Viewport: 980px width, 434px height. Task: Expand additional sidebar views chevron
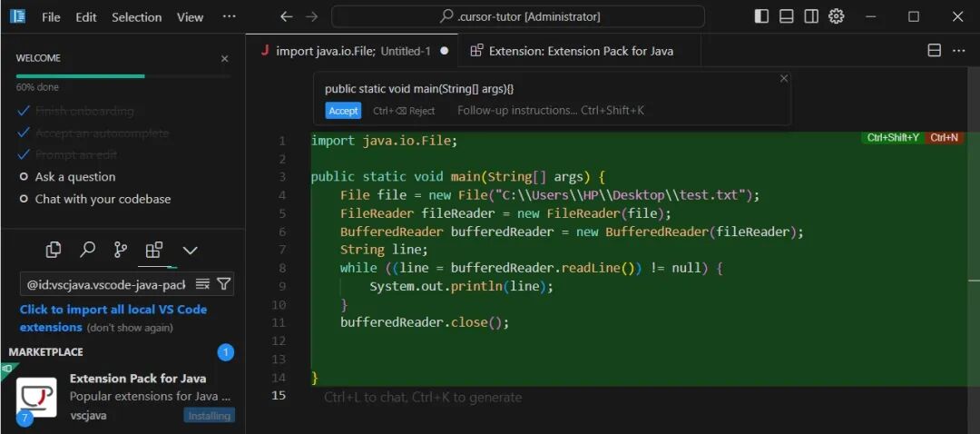coord(190,251)
